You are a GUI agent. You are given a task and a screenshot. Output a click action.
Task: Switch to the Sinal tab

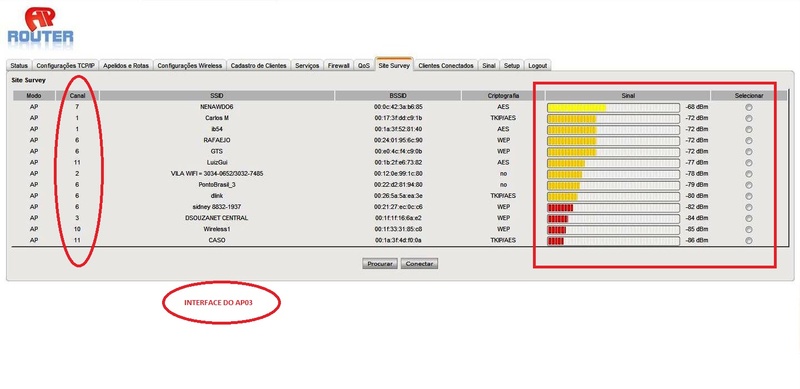[489, 66]
